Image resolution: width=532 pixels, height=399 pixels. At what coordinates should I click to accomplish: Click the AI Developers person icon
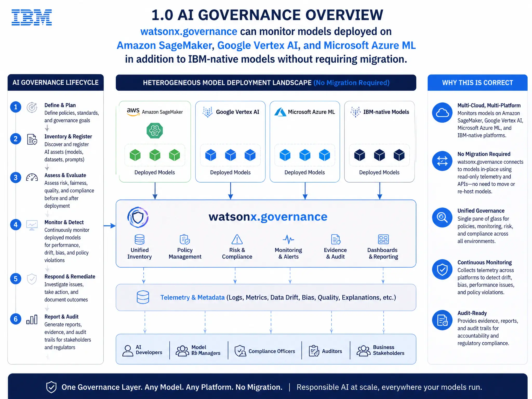128,351
